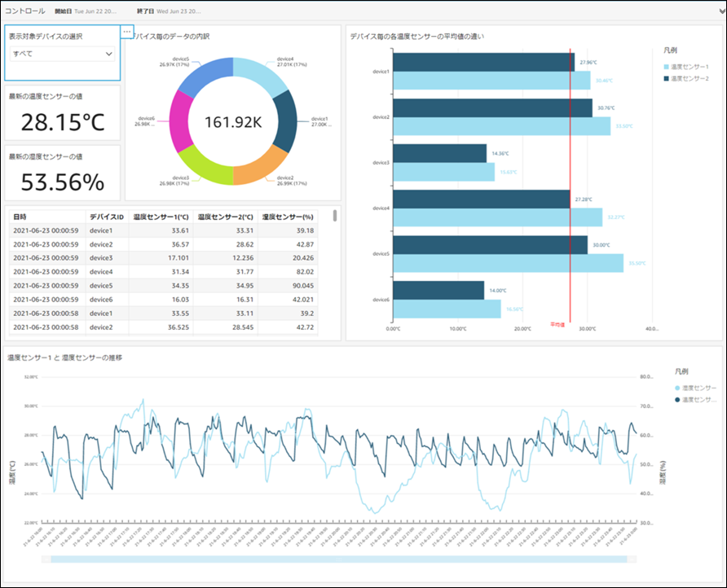Sort table by デバイスID column header
Image resolution: width=727 pixels, height=588 pixels.
coord(107,217)
